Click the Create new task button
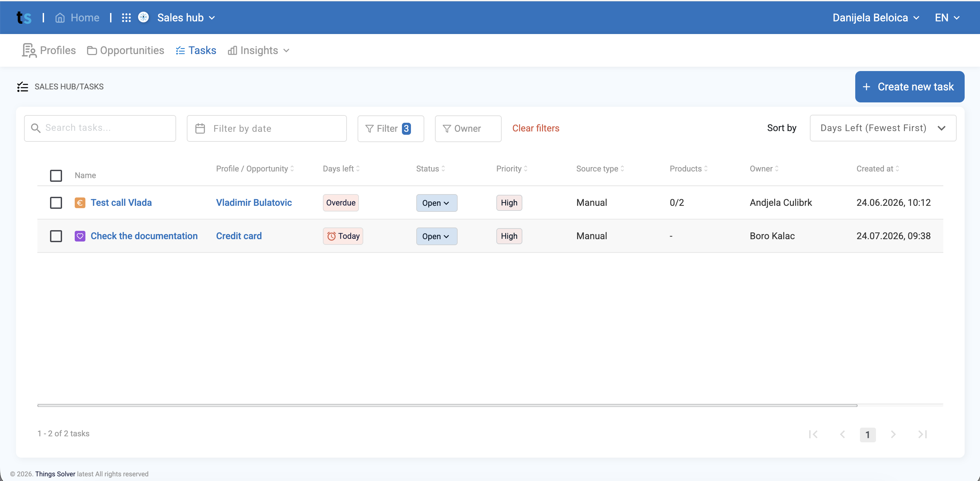The width and height of the screenshot is (980, 481). (909, 87)
